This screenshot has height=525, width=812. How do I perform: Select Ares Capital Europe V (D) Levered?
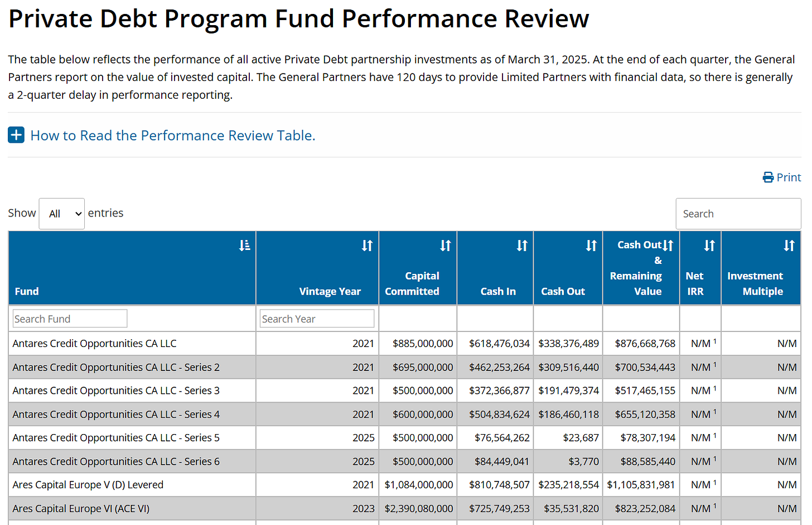point(88,485)
